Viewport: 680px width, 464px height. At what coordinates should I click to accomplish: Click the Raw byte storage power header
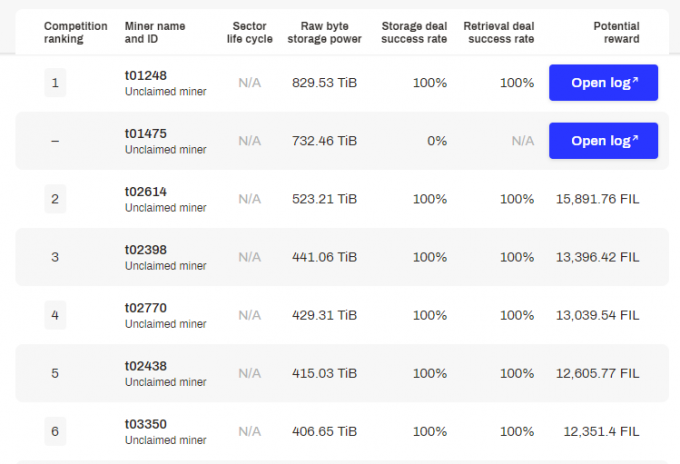click(x=324, y=33)
